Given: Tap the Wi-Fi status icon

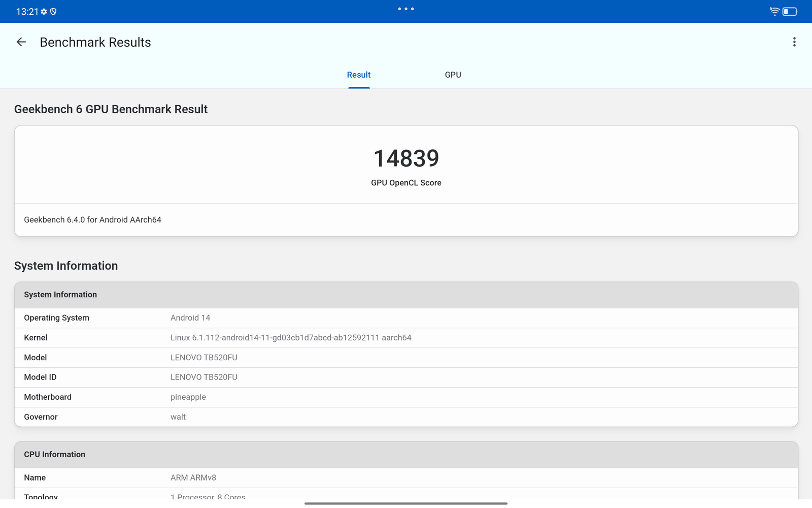Looking at the screenshot, I should (774, 11).
